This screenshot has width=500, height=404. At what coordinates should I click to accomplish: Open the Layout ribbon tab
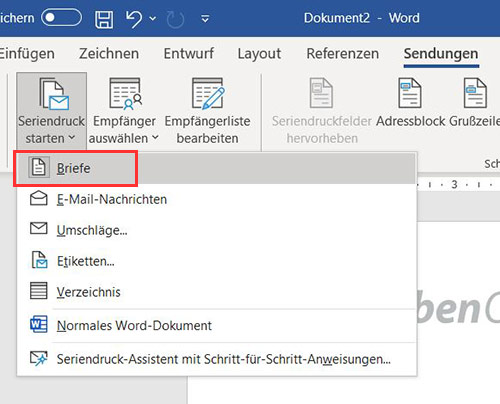click(x=259, y=54)
